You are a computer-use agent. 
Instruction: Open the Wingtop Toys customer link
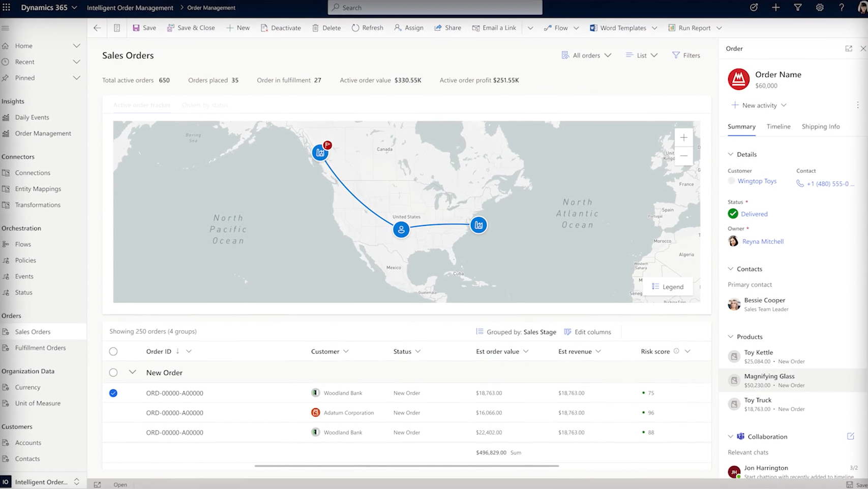click(757, 181)
